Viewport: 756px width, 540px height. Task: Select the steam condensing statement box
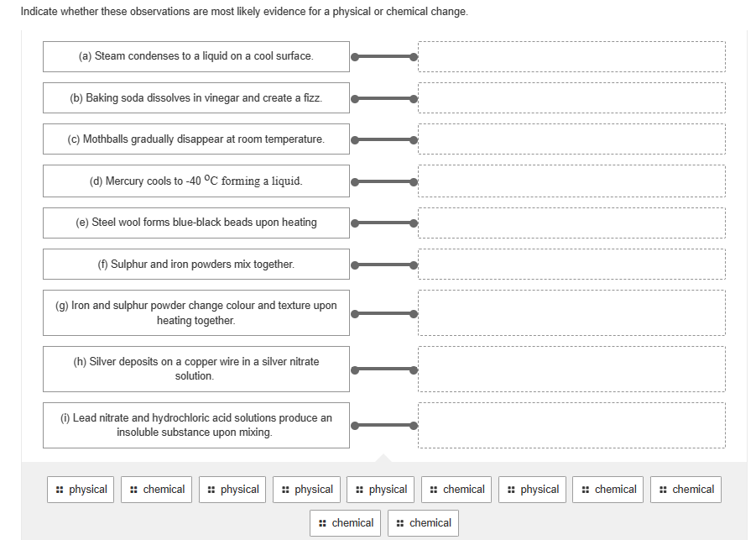pos(196,56)
